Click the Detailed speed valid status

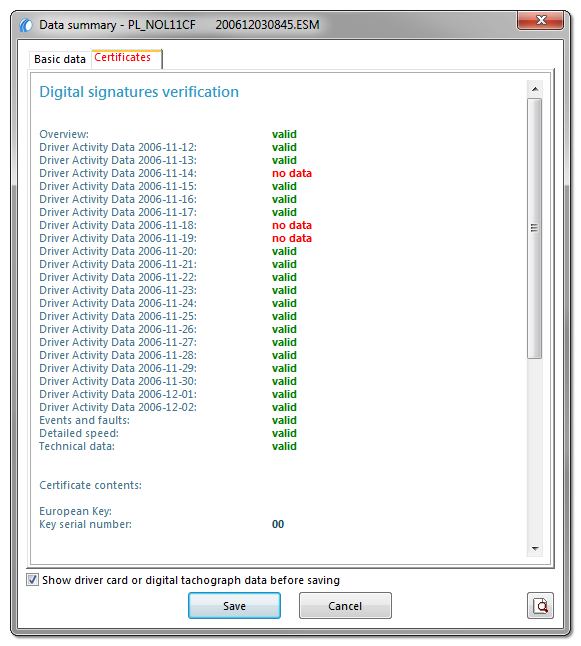pyautogui.click(x=284, y=433)
